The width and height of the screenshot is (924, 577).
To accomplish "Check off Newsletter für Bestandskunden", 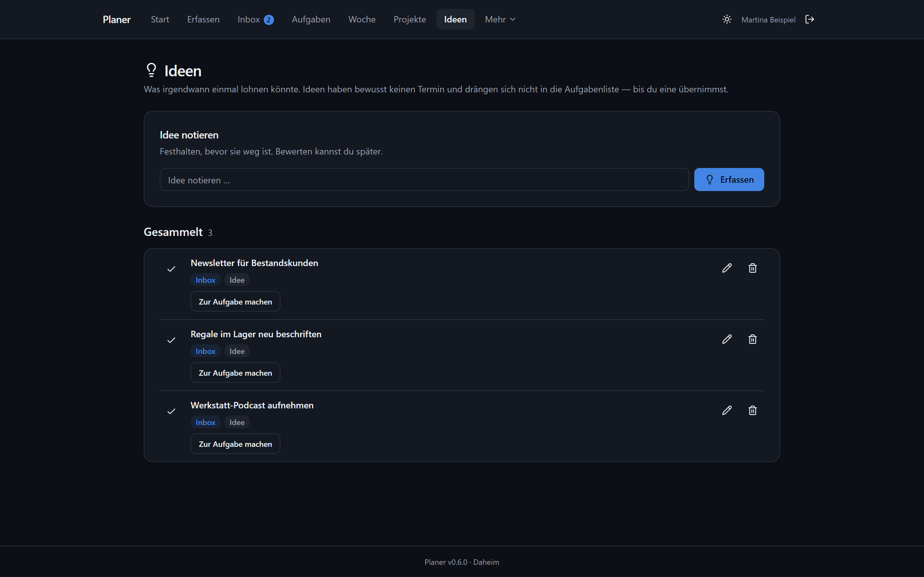I will pos(171,269).
